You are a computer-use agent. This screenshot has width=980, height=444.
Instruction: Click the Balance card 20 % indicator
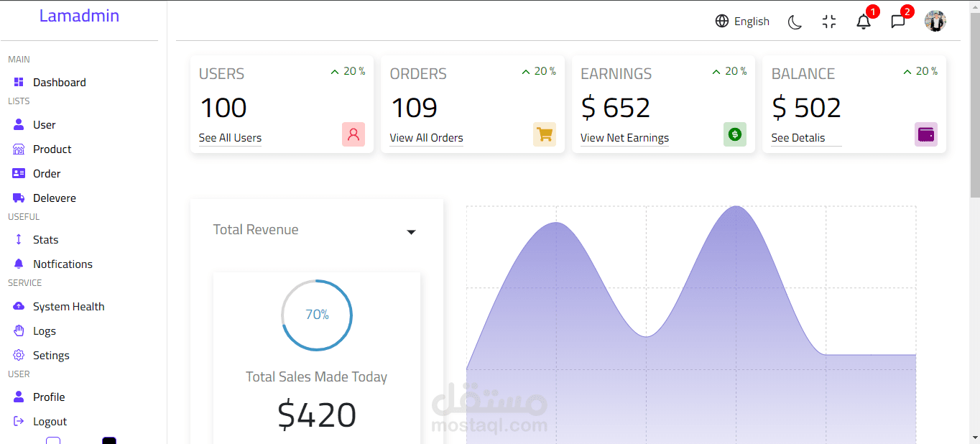(920, 71)
